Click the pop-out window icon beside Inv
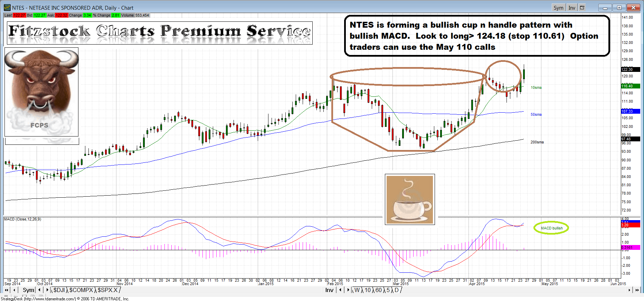 [582, 8]
